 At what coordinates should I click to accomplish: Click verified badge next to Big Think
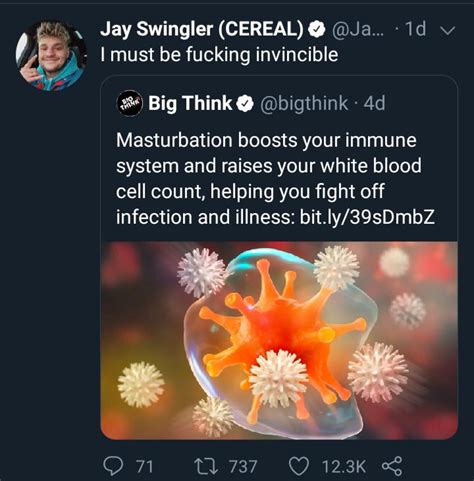click(245, 104)
